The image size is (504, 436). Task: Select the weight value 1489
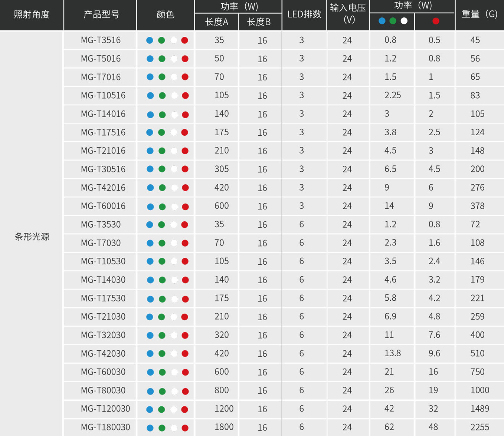click(x=480, y=409)
